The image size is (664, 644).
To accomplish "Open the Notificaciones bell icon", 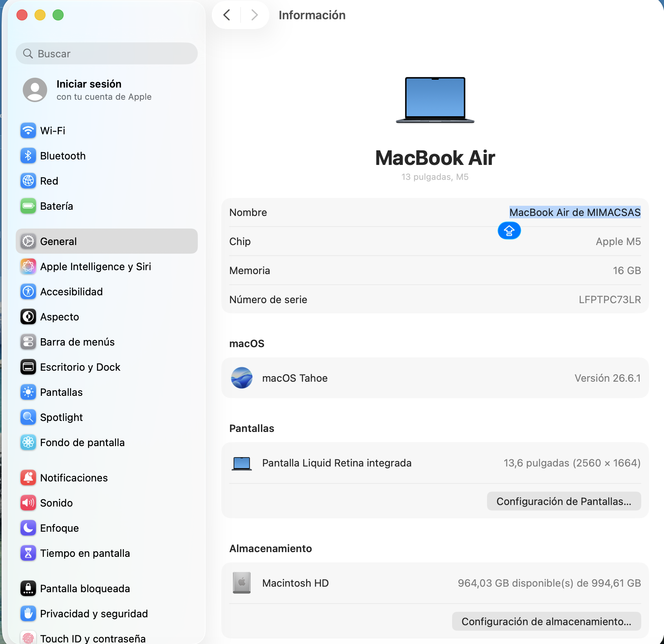I will click(x=28, y=478).
